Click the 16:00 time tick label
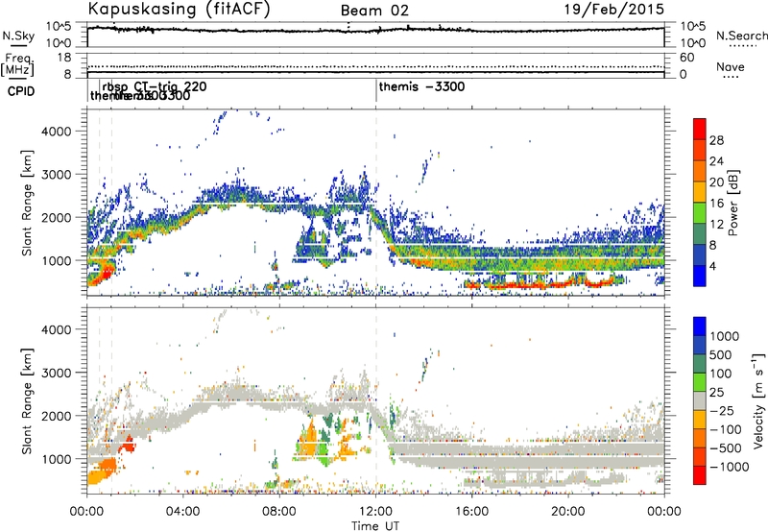The height and width of the screenshot is (532, 768). coord(471,512)
